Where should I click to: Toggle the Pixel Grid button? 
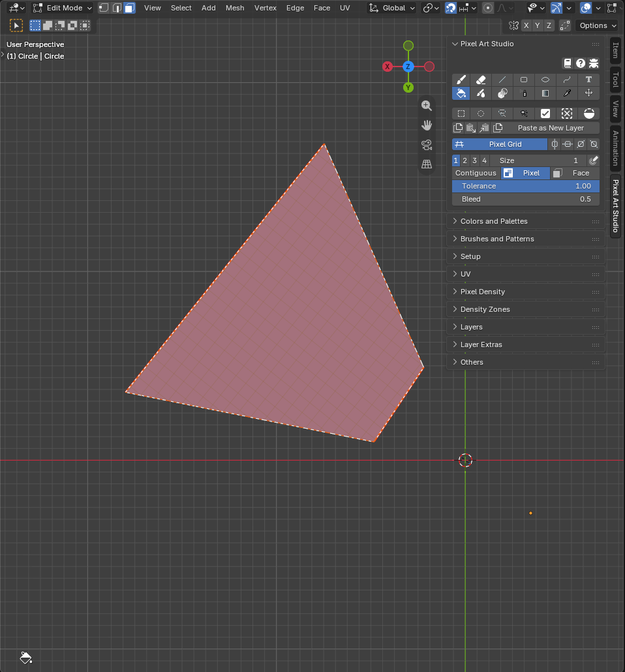click(499, 144)
